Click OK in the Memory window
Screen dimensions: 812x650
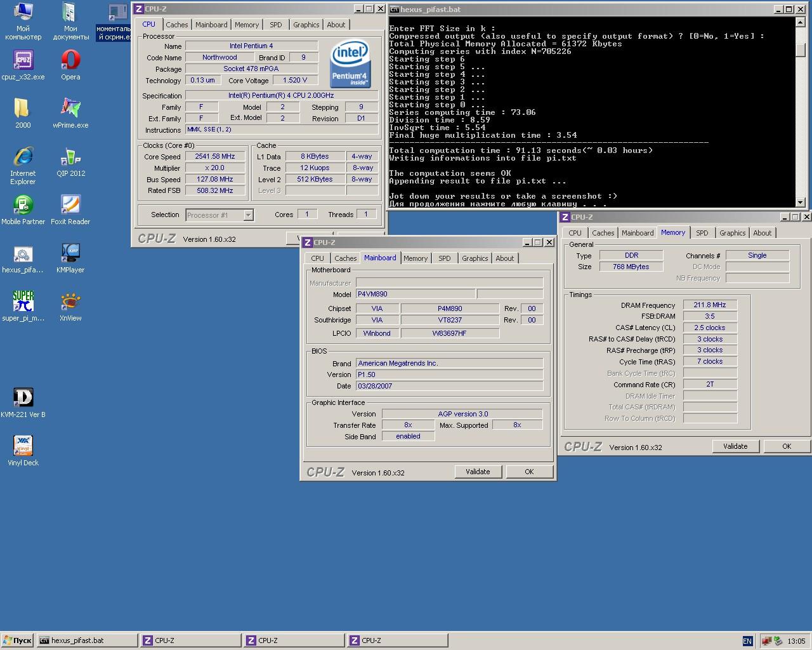pyautogui.click(x=787, y=446)
